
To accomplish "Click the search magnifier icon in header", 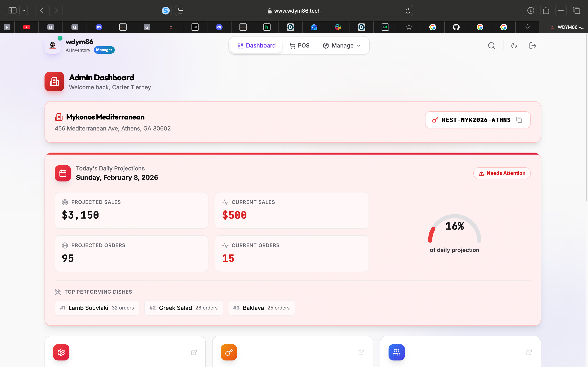I will pyautogui.click(x=492, y=46).
